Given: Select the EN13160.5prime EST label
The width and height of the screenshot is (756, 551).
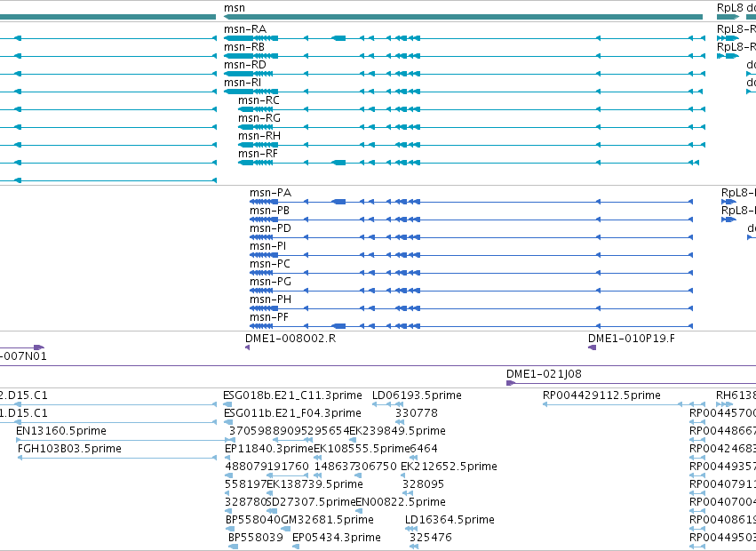Looking at the screenshot, I should (x=60, y=431).
